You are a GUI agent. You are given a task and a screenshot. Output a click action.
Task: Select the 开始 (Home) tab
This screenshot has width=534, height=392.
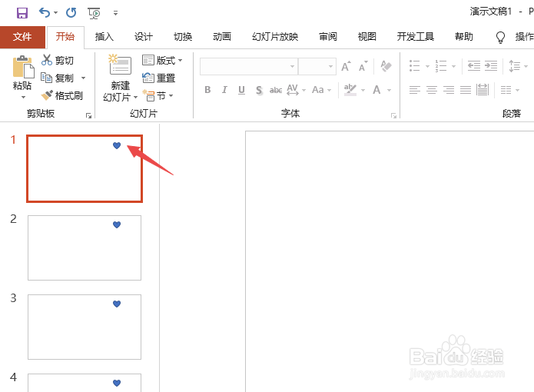pyautogui.click(x=65, y=37)
